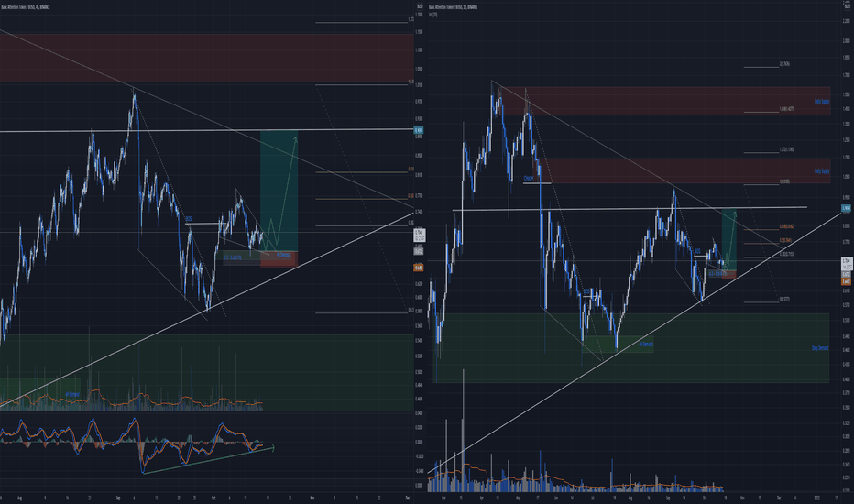Select upper Daily Supply zone label
854x504 pixels.
822,102
